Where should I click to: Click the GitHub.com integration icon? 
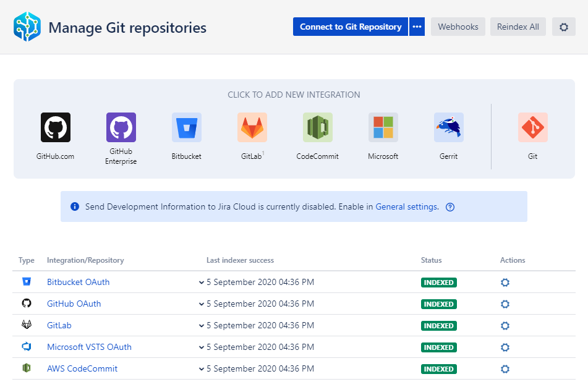pos(56,127)
